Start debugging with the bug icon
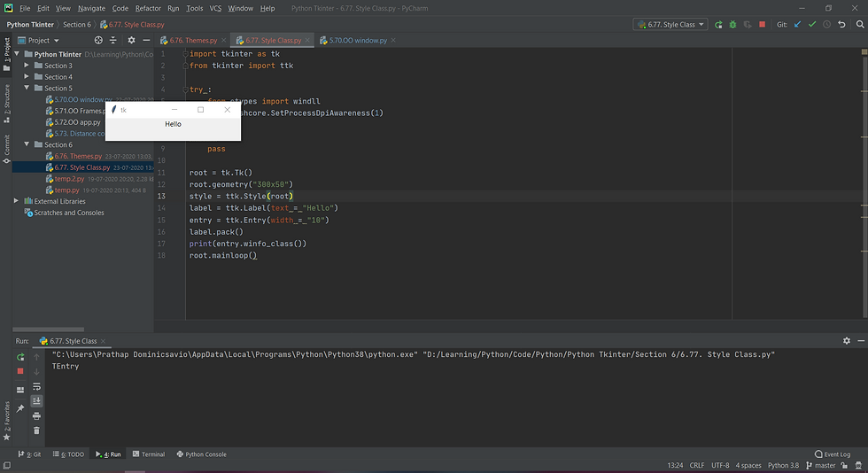This screenshot has width=868, height=473. 733,25
